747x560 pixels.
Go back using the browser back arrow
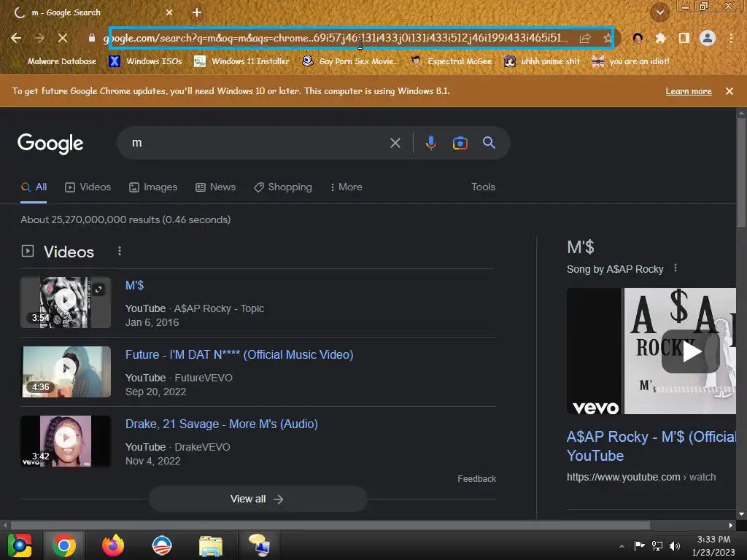[16, 38]
